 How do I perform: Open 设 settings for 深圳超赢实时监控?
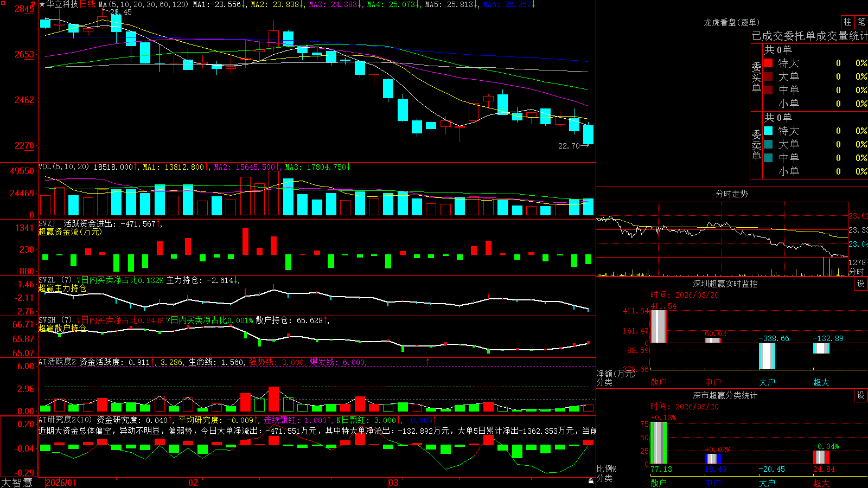coord(861,284)
